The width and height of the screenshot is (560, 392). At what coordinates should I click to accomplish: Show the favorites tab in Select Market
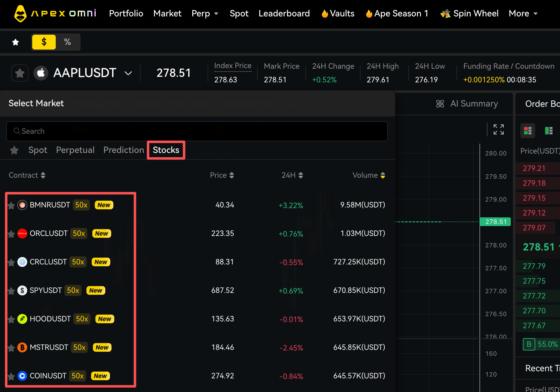(x=14, y=150)
